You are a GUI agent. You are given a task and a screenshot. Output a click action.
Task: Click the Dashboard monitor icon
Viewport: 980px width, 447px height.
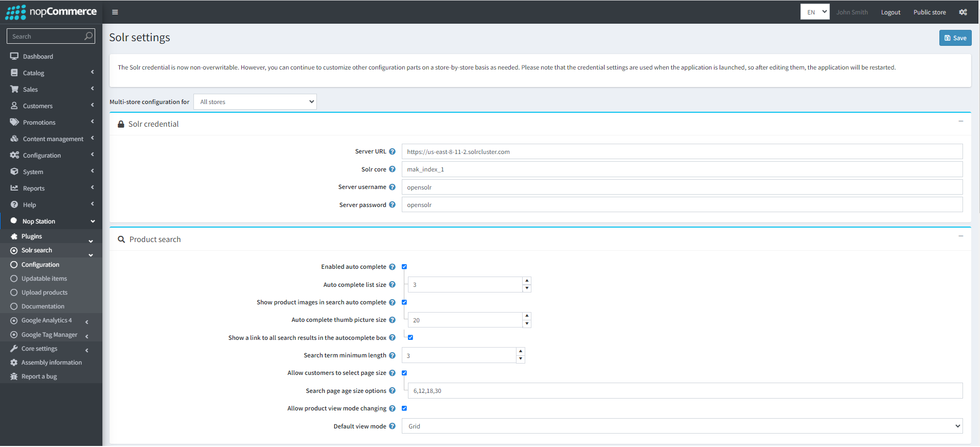(14, 56)
